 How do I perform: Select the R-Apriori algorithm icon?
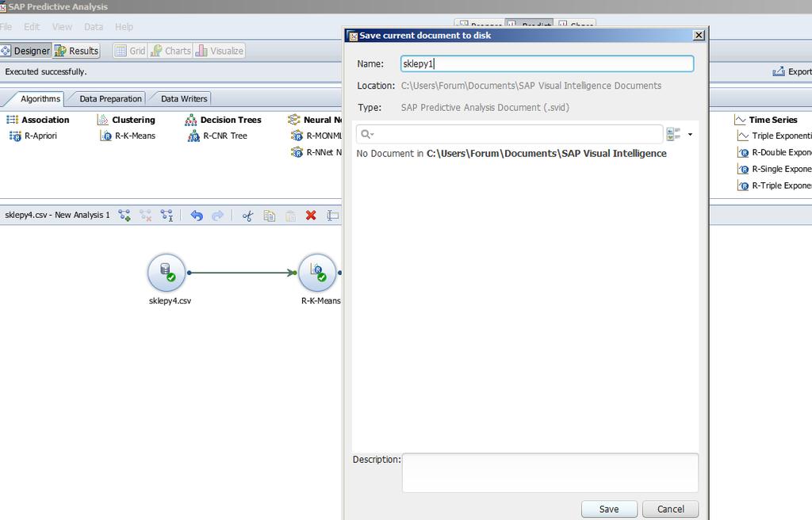pos(15,136)
